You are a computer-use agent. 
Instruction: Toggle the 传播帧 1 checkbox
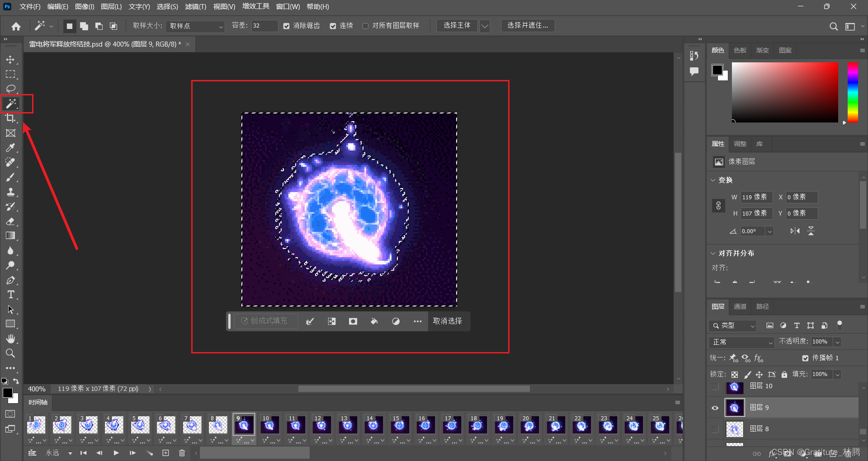pos(805,358)
